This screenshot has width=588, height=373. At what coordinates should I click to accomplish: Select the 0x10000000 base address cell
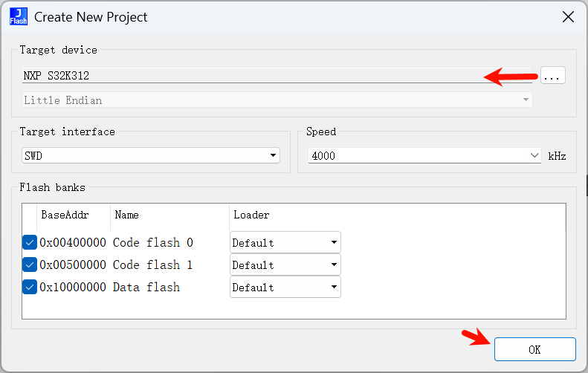pos(73,287)
